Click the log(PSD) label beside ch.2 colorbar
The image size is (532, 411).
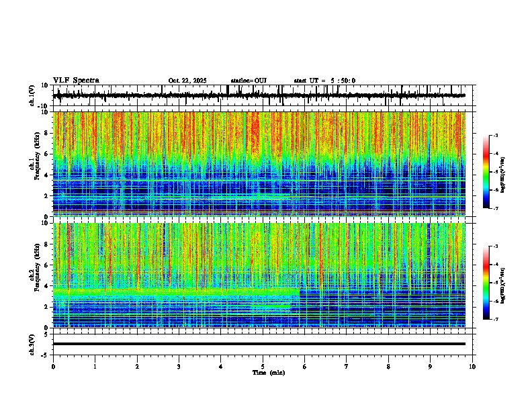503,285
